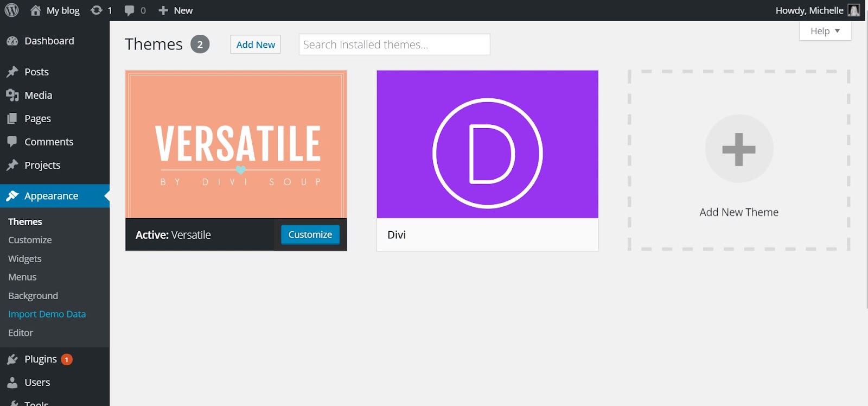The image size is (868, 406).
Task: Open Background in the Appearance submenu
Action: (33, 296)
